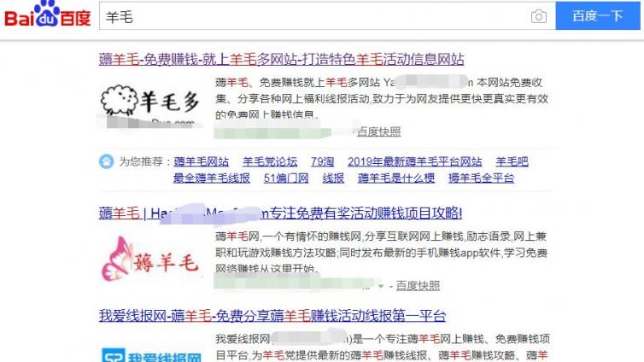Click the 我爱线报网 logo thumbnail
This screenshot has height=362, width=644.
point(151,355)
